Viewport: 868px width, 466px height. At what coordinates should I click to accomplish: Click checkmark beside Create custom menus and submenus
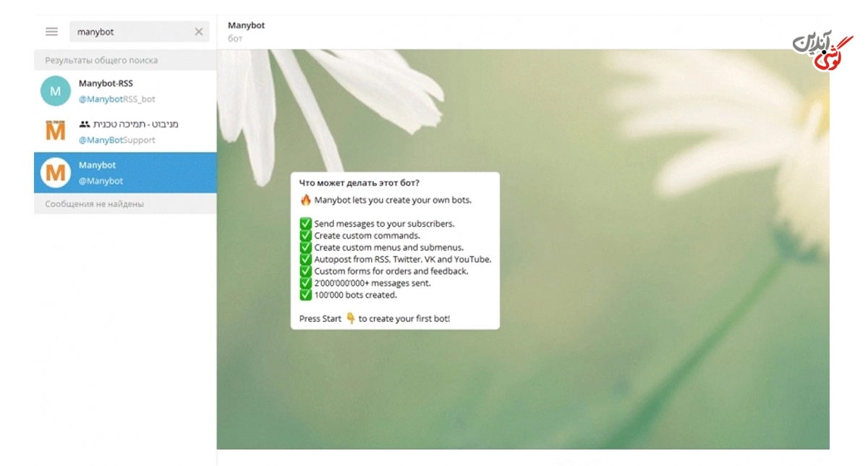[305, 247]
